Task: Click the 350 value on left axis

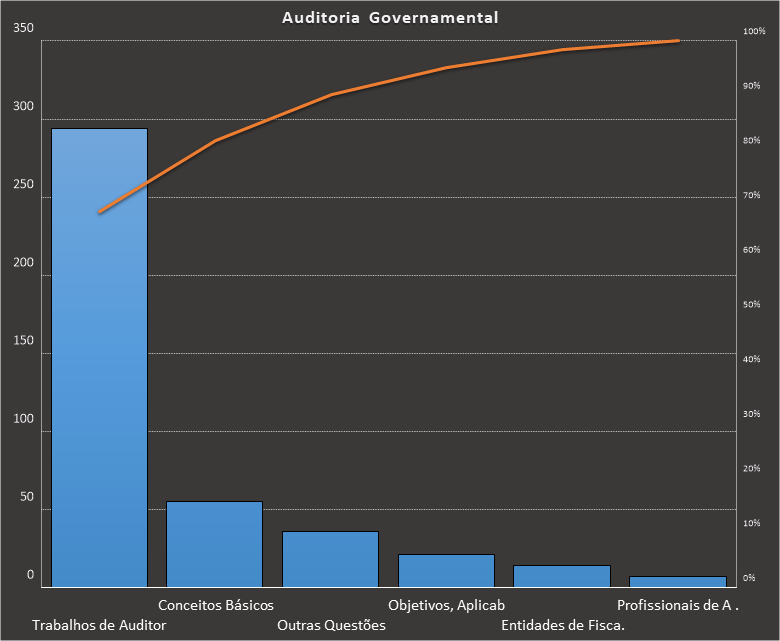Action: 24,28
